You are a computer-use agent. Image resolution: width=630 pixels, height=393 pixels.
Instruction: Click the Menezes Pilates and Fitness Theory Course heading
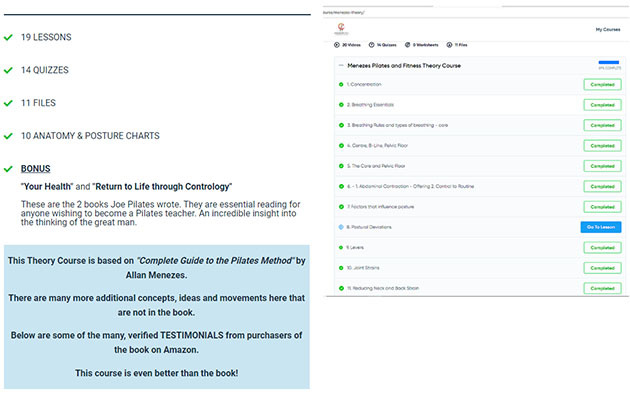pyautogui.click(x=404, y=66)
